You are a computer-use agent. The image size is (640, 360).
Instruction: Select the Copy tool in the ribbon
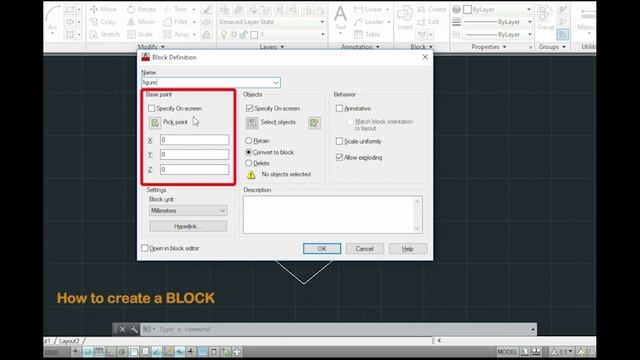pyautogui.click(x=103, y=22)
